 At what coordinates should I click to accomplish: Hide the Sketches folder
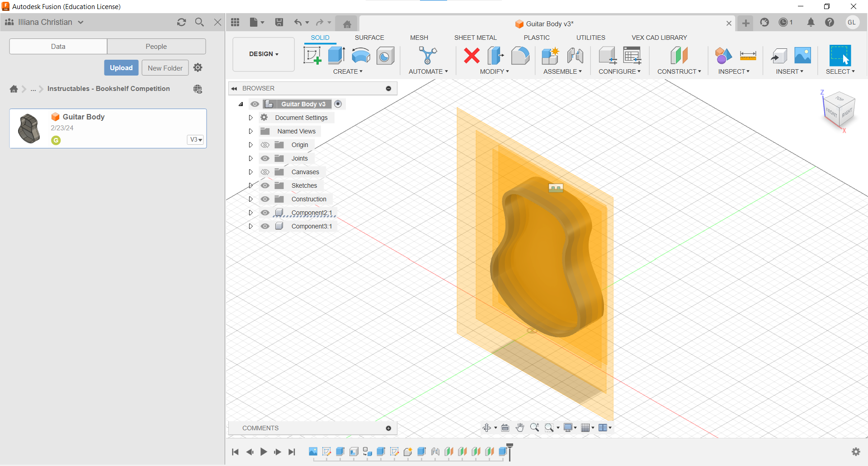click(265, 185)
